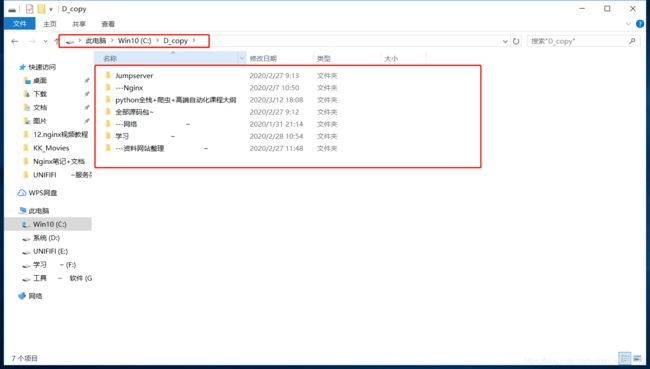Expand the ribbon with the chevron
The height and width of the screenshot is (369, 650).
pos(628,24)
